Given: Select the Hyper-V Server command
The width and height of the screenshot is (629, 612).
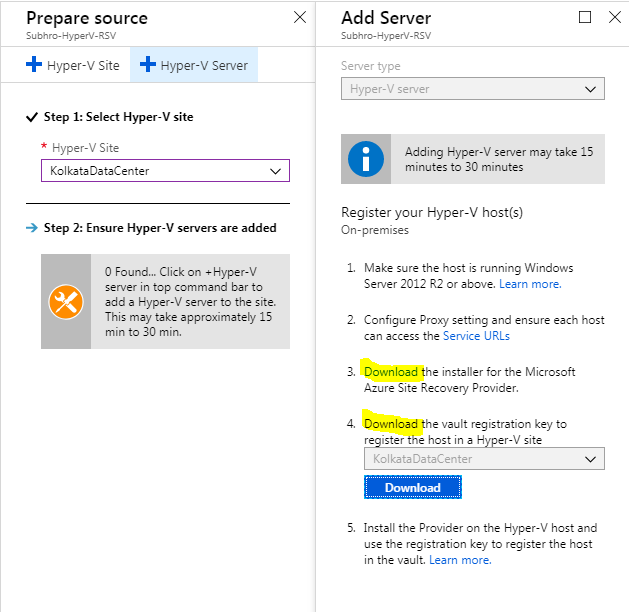Looking at the screenshot, I should coord(194,65).
